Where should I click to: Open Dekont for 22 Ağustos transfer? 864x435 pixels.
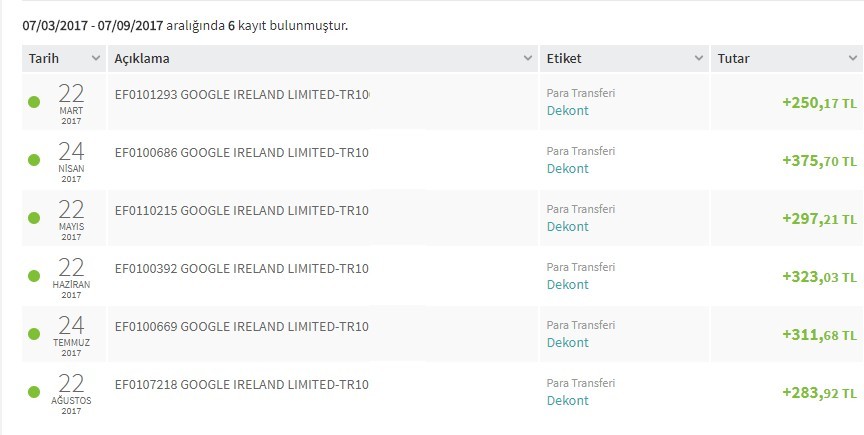pyautogui.click(x=568, y=400)
